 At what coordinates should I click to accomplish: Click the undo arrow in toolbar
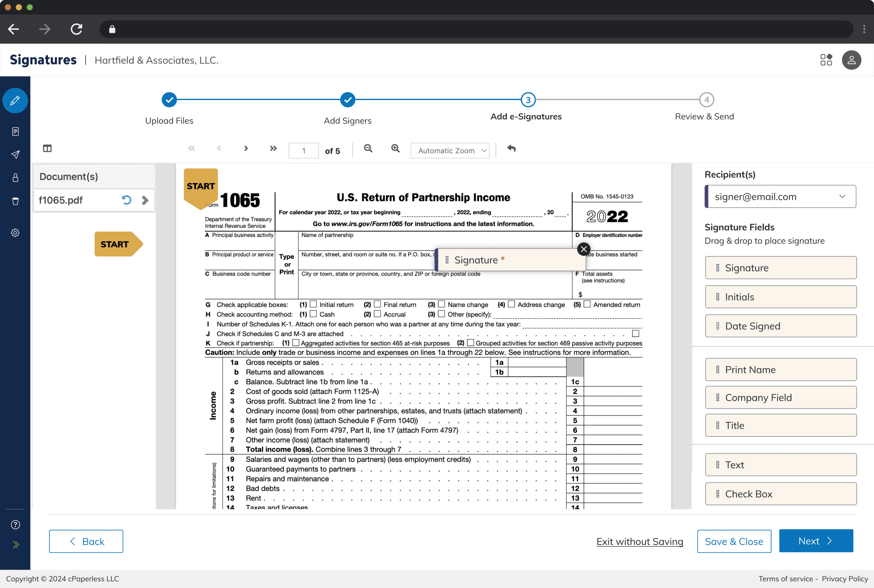click(x=511, y=148)
